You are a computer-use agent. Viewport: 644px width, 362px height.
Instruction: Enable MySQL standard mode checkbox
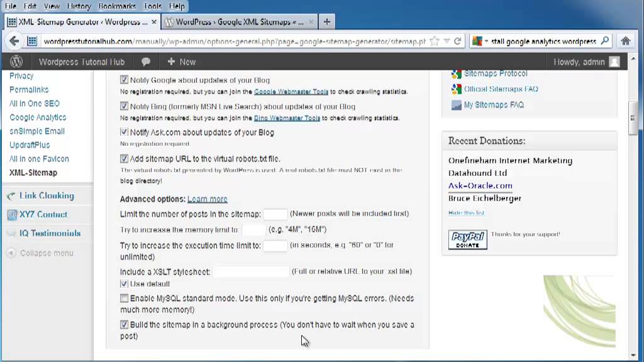pyautogui.click(x=124, y=298)
